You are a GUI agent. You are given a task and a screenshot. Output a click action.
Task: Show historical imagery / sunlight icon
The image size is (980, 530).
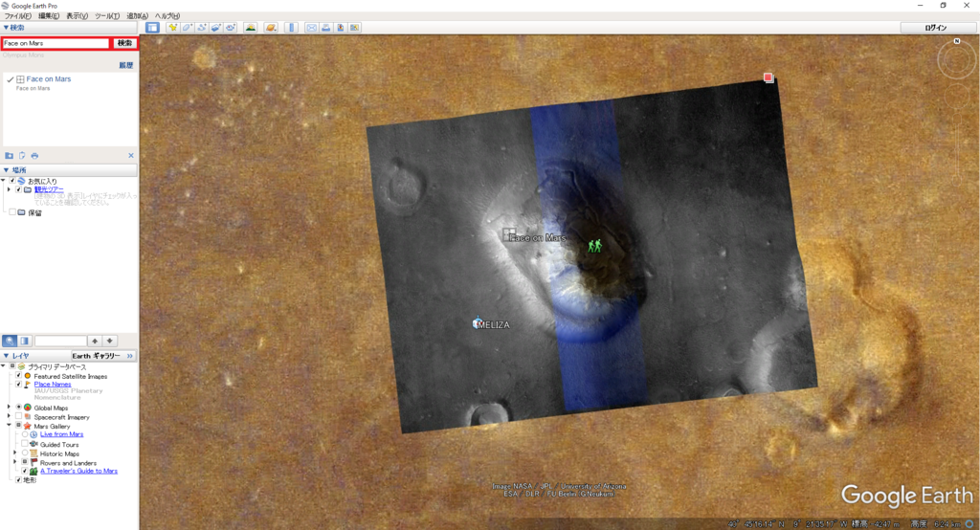(x=251, y=28)
